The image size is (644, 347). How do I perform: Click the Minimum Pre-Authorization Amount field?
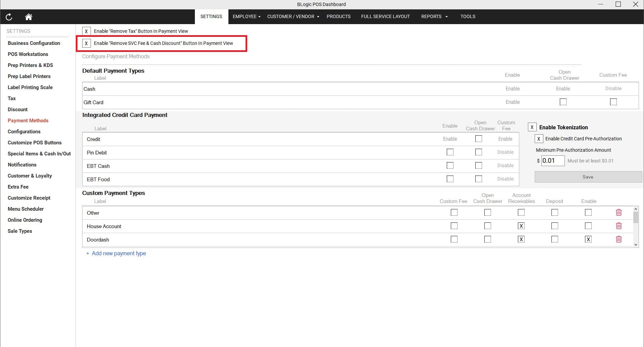[552, 161]
